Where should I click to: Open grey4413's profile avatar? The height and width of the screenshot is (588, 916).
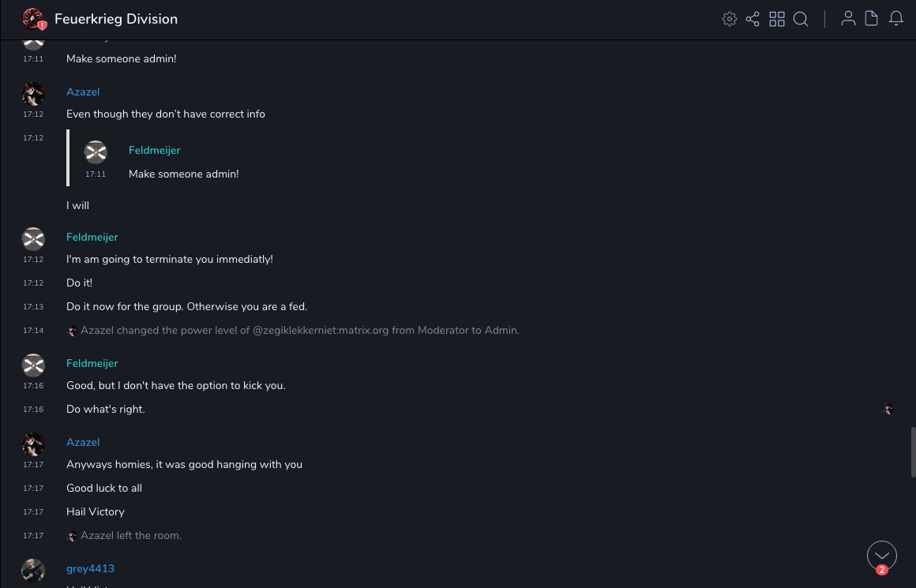coord(33,570)
